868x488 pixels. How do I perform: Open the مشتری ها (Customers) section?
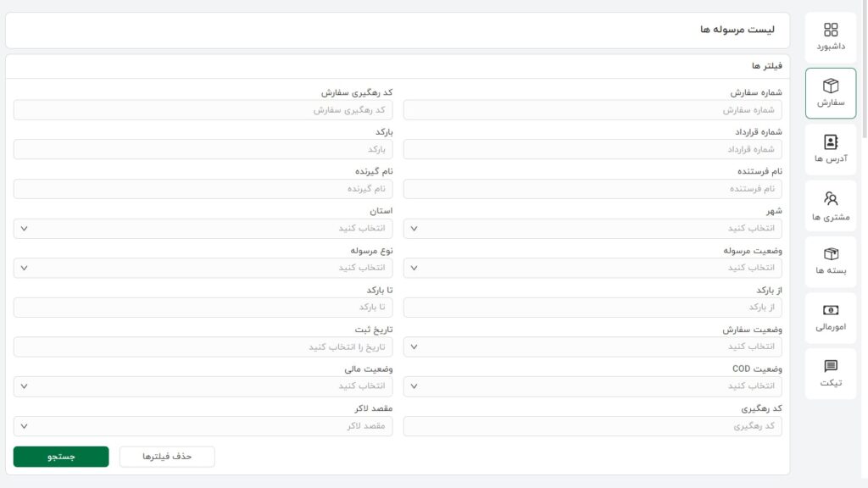pyautogui.click(x=829, y=204)
